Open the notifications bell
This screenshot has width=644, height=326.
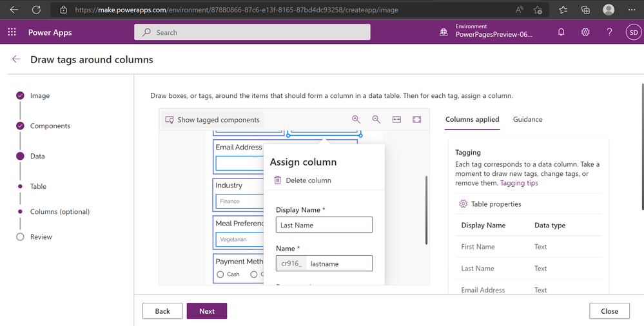[561, 32]
